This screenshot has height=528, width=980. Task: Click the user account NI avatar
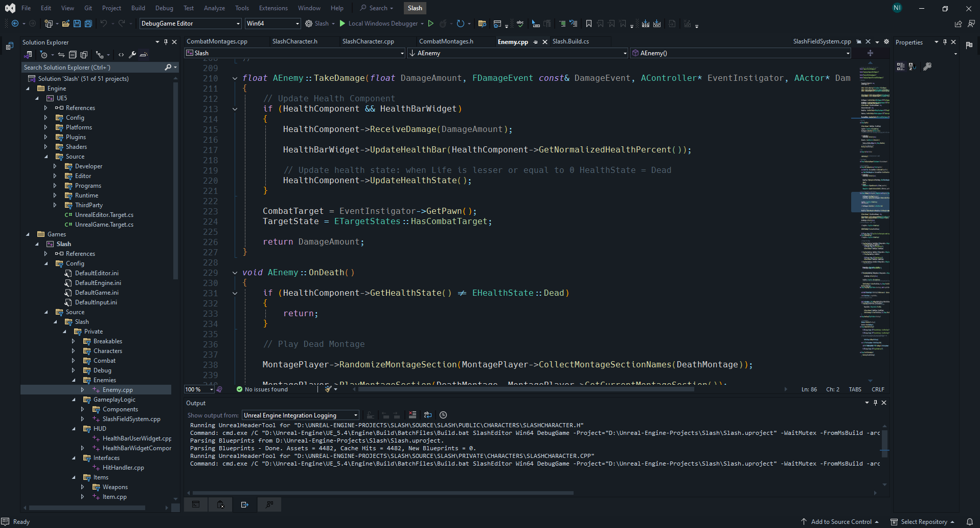pos(897,8)
